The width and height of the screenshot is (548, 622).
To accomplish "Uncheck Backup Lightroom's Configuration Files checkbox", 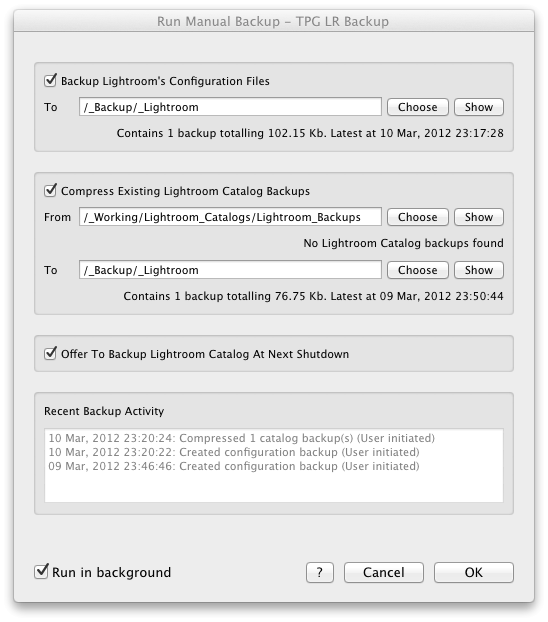I will click(x=50, y=81).
